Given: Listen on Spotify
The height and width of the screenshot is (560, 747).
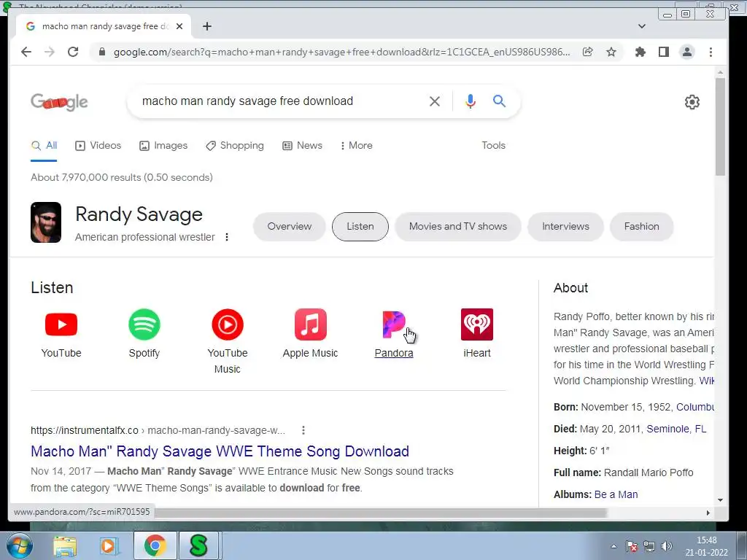Looking at the screenshot, I should point(144,333).
